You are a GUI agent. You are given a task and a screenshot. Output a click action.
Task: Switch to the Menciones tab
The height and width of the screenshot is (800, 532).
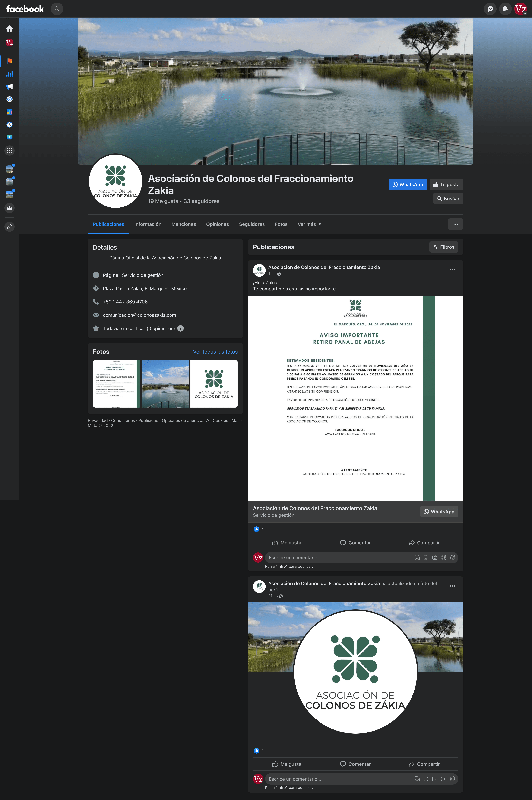184,224
